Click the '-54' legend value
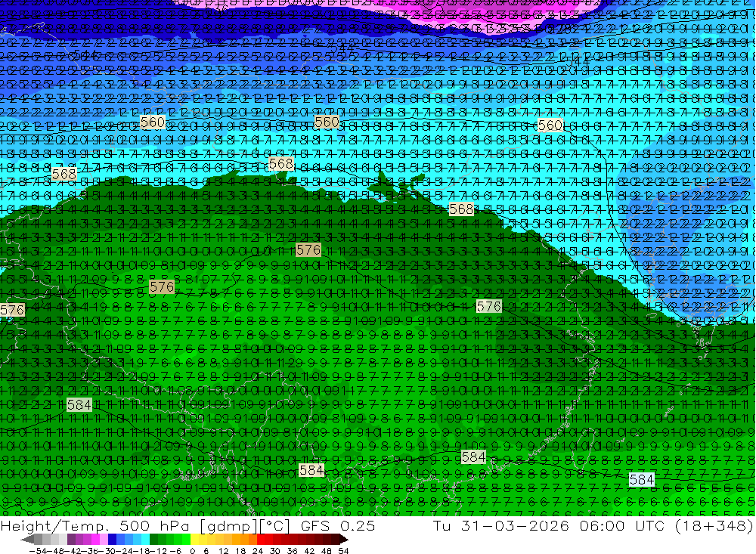Image resolution: width=756 pixels, height=554 pixels. click(38, 551)
